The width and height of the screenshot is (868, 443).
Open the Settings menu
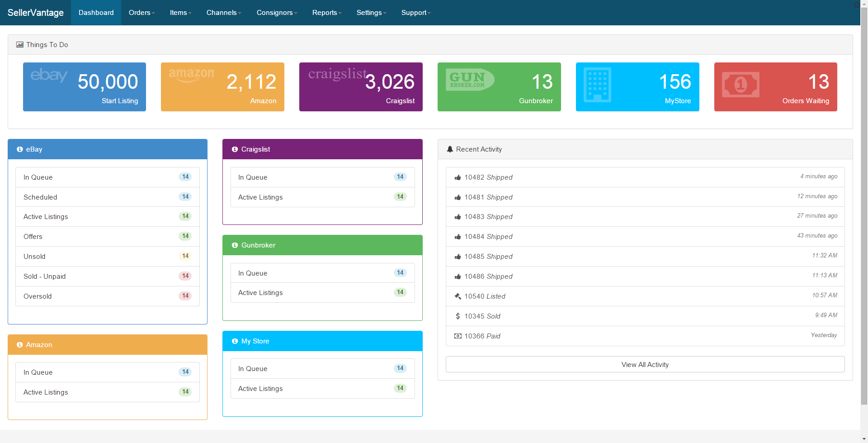[x=371, y=13]
